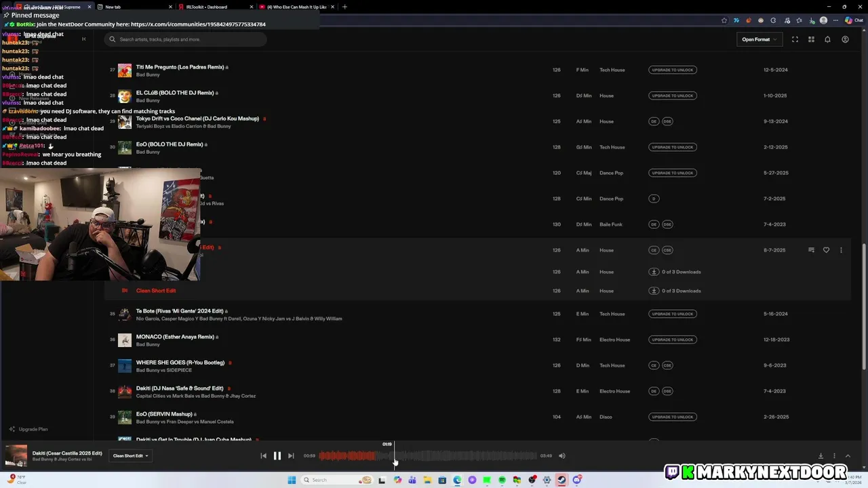Open player bar three-dot options

click(x=834, y=455)
